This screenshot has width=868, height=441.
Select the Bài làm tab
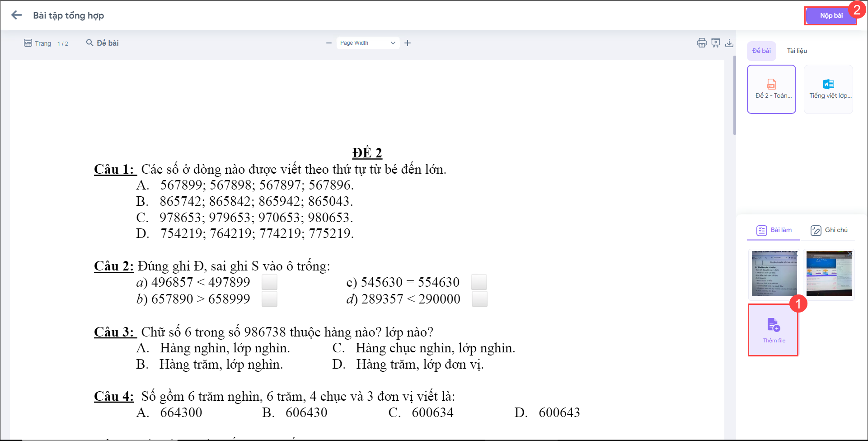coord(774,230)
